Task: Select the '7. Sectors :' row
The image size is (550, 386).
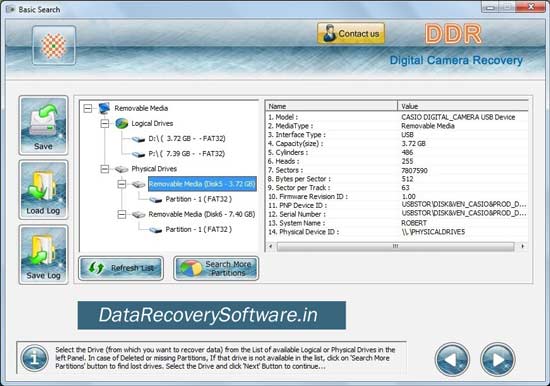Action: (x=397, y=170)
